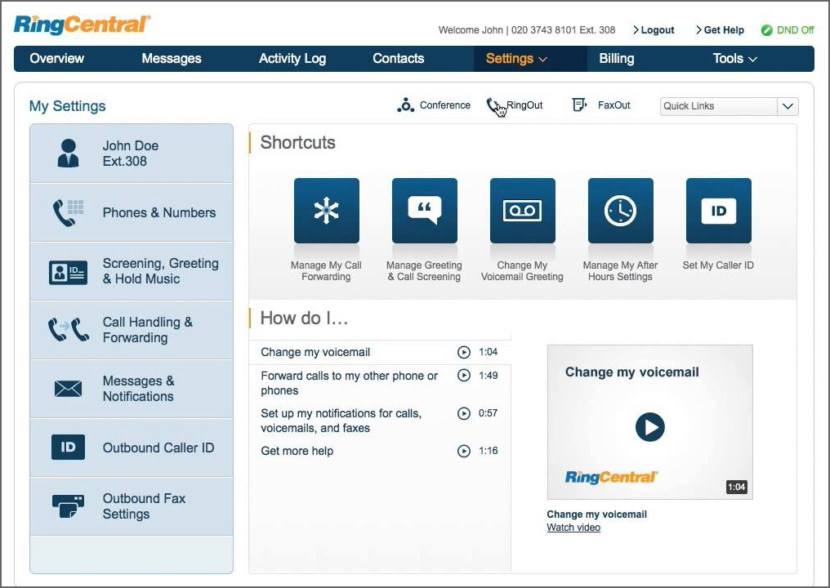Click the "Manage My Call Forwarding" caption
The height and width of the screenshot is (588, 830).
click(326, 271)
